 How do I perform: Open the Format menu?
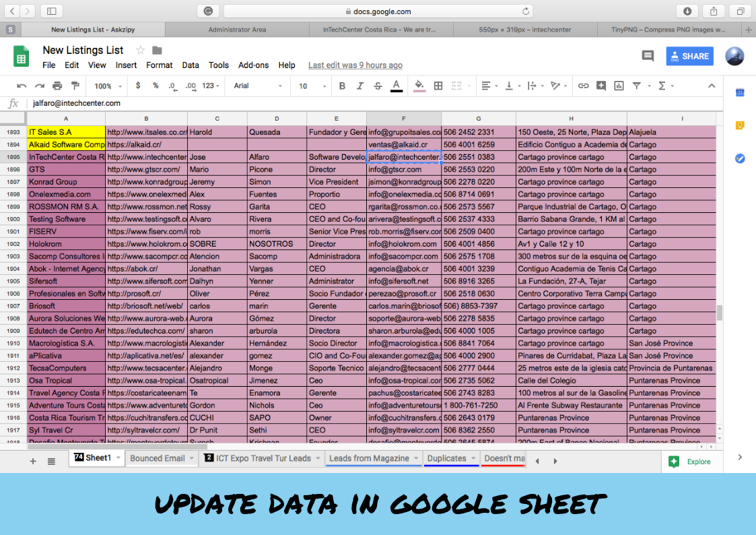pyautogui.click(x=159, y=65)
